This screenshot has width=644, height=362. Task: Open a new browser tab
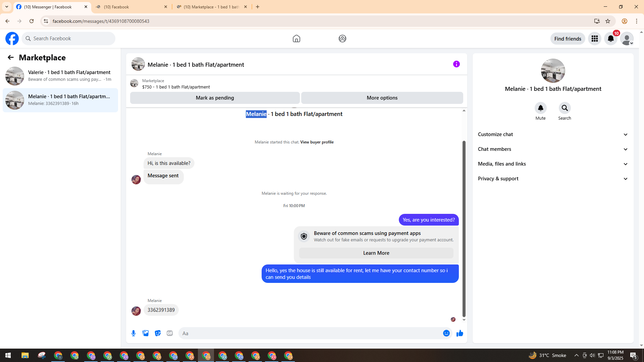pyautogui.click(x=258, y=7)
